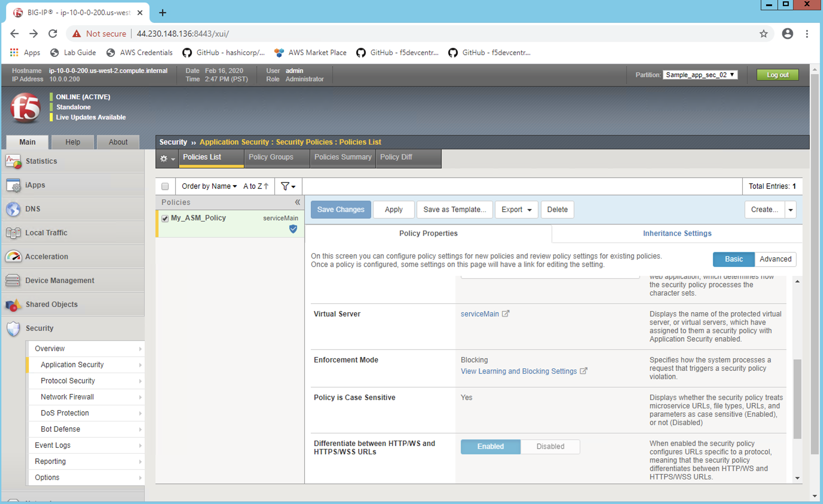
Task: Toggle the select-all policies checkbox
Action: (165, 186)
